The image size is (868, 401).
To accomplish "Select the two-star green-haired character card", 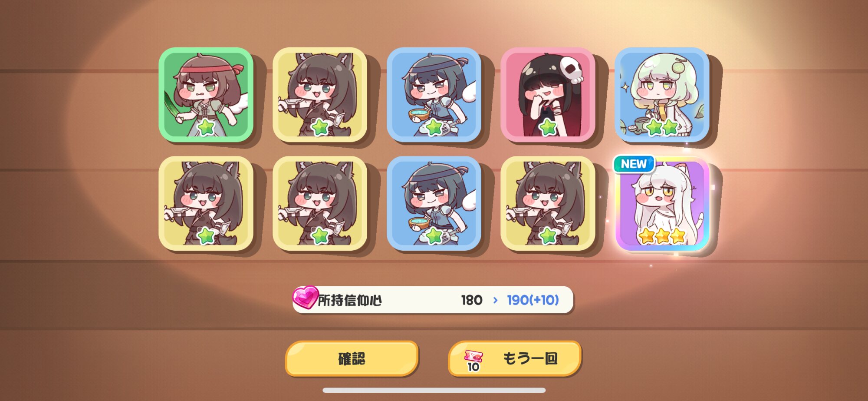I will pyautogui.click(x=662, y=95).
